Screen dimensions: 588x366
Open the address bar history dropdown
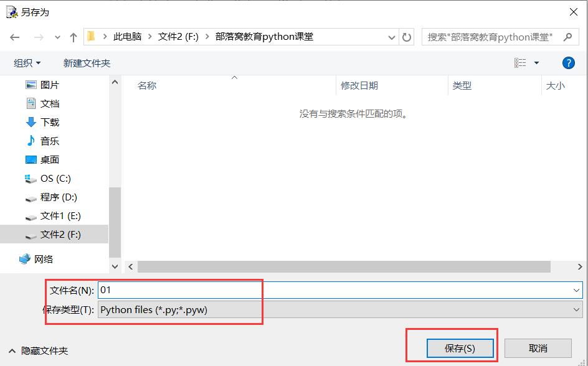(392, 37)
